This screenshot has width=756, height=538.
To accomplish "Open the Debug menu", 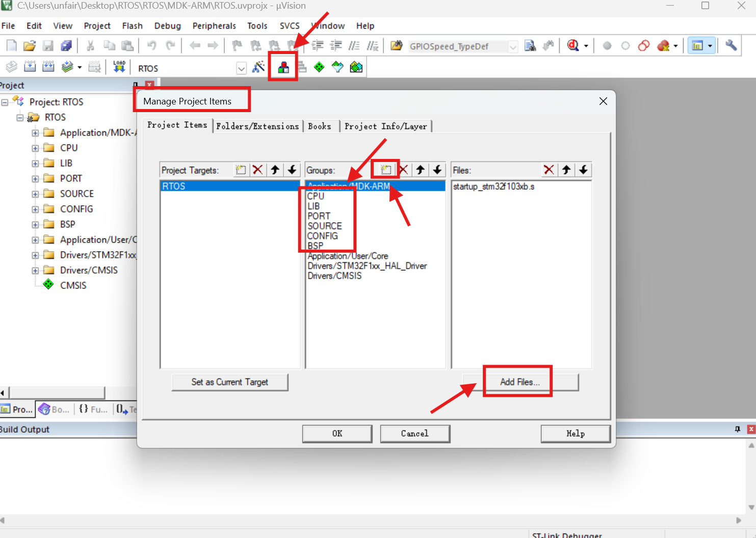I will [x=167, y=26].
